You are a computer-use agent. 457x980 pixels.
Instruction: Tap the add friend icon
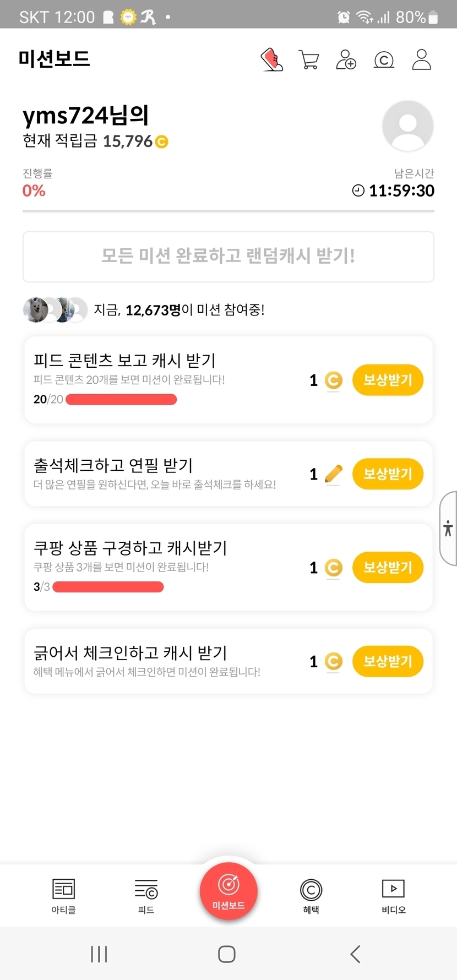coord(346,59)
